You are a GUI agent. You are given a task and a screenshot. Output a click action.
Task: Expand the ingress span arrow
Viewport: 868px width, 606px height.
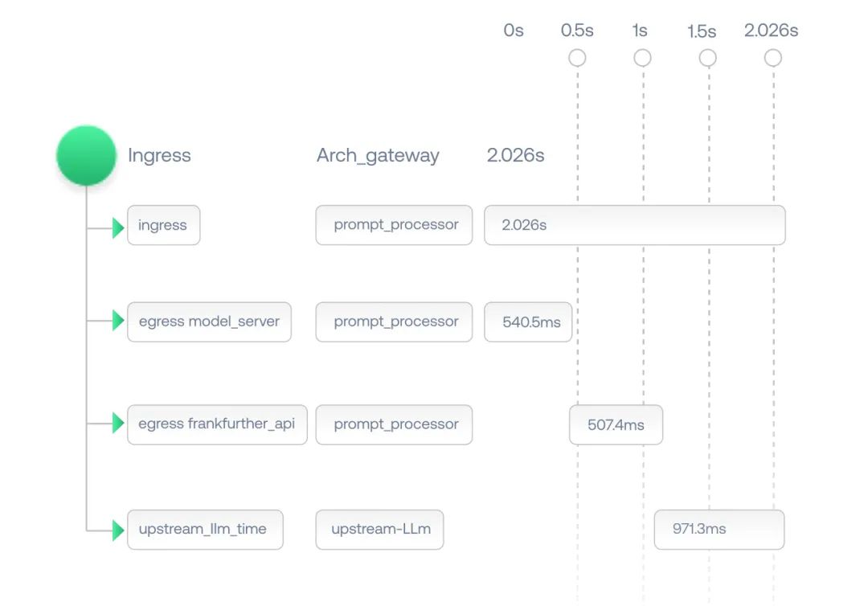pos(118,227)
